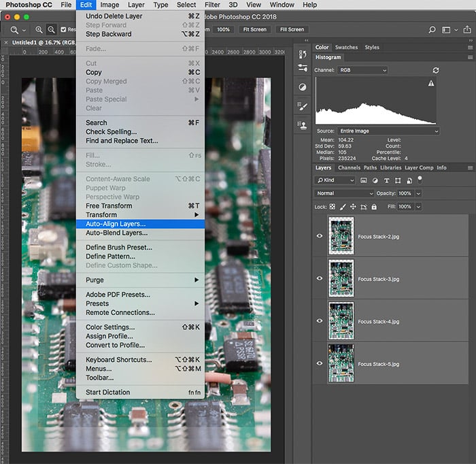Lock transparent pixels of layer
476x464 pixels.
click(333, 207)
